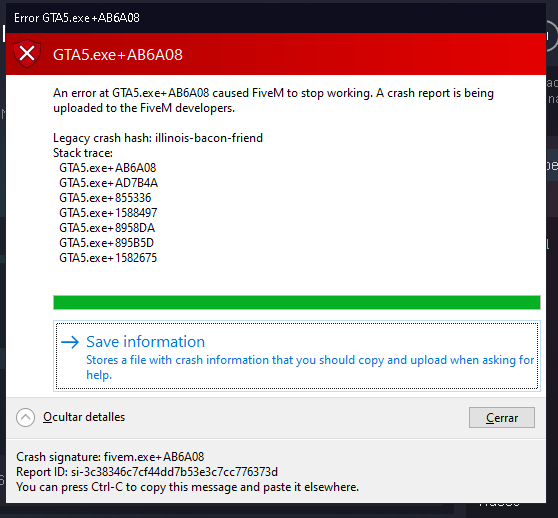558x518 pixels.
Task: Click stack trace entry GTA5.exe+895B5D
Action: (106, 243)
